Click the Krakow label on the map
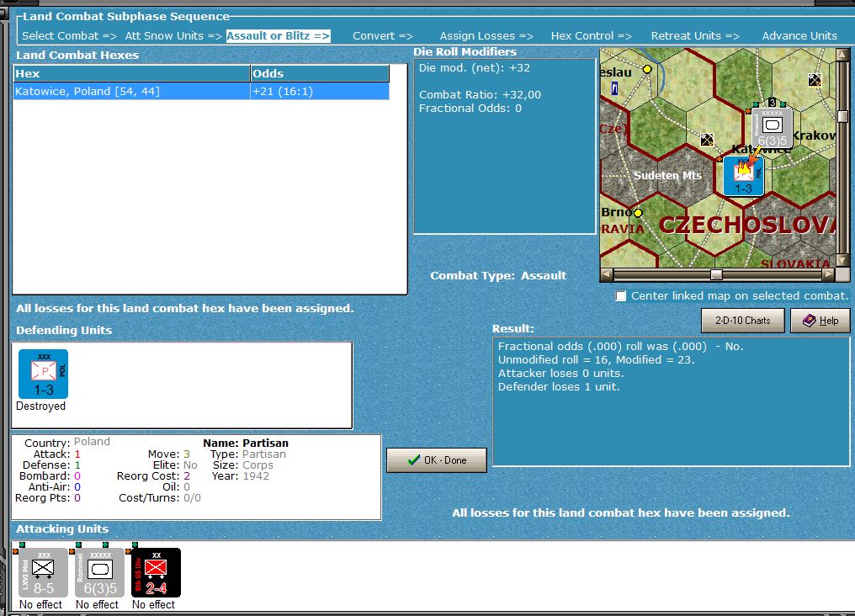This screenshot has width=855, height=616. (x=814, y=135)
